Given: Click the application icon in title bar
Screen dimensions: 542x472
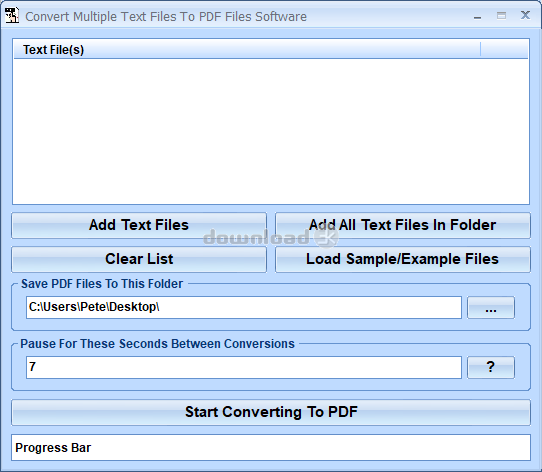Looking at the screenshot, I should tap(11, 16).
